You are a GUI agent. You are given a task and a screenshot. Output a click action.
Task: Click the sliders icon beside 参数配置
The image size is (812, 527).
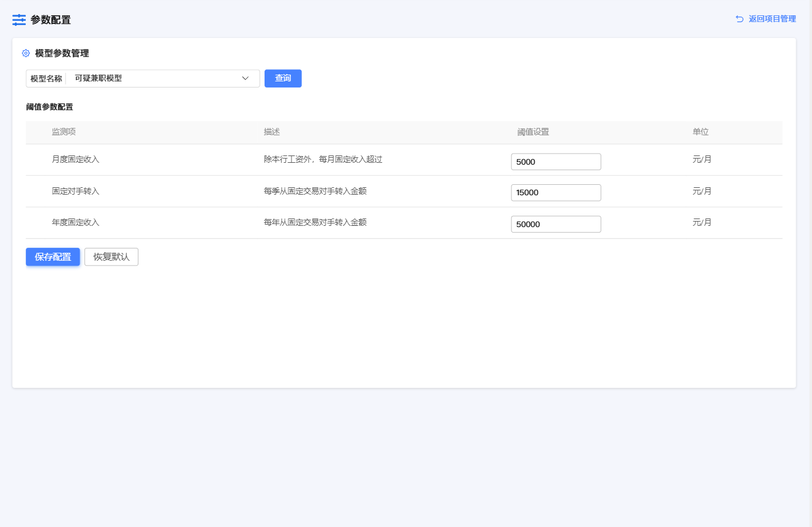[19, 20]
